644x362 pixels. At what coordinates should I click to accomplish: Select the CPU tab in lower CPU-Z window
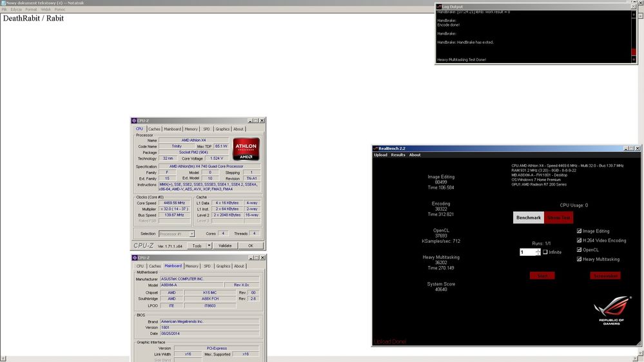[141, 266]
